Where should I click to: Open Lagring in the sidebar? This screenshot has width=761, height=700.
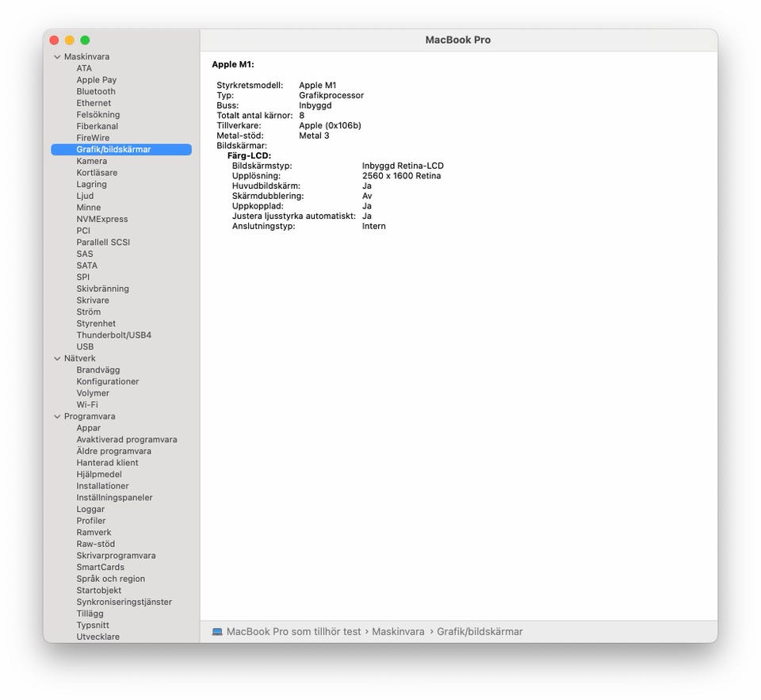[92, 185]
